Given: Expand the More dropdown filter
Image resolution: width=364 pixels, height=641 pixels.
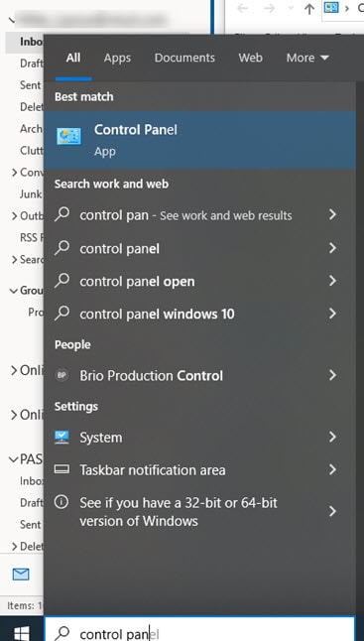Looking at the screenshot, I should pyautogui.click(x=307, y=58).
